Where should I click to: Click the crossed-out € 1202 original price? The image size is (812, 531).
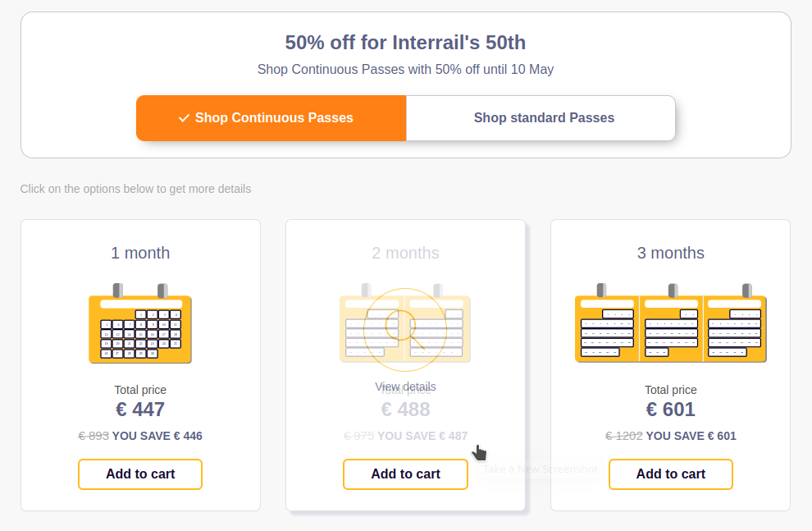(x=623, y=436)
